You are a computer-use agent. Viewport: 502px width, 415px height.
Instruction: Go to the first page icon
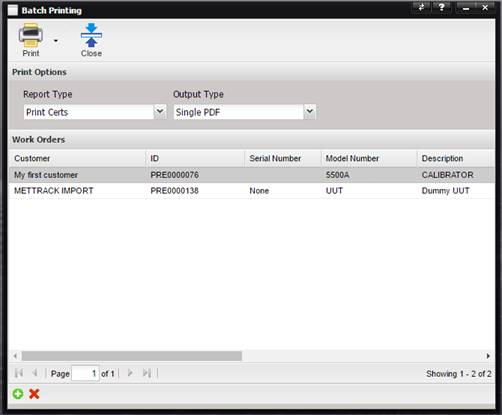(19, 373)
